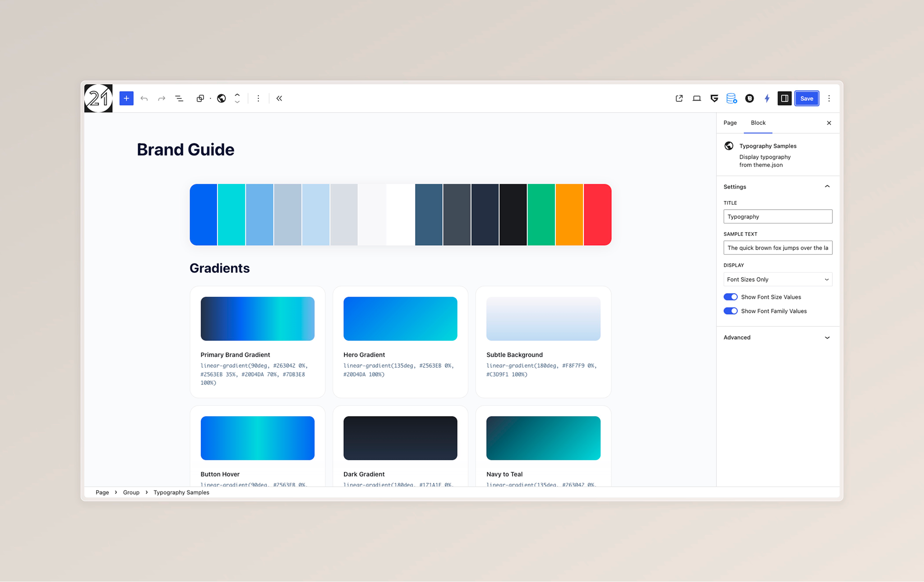
Task: Move block up with the up arrow
Action: point(237,95)
